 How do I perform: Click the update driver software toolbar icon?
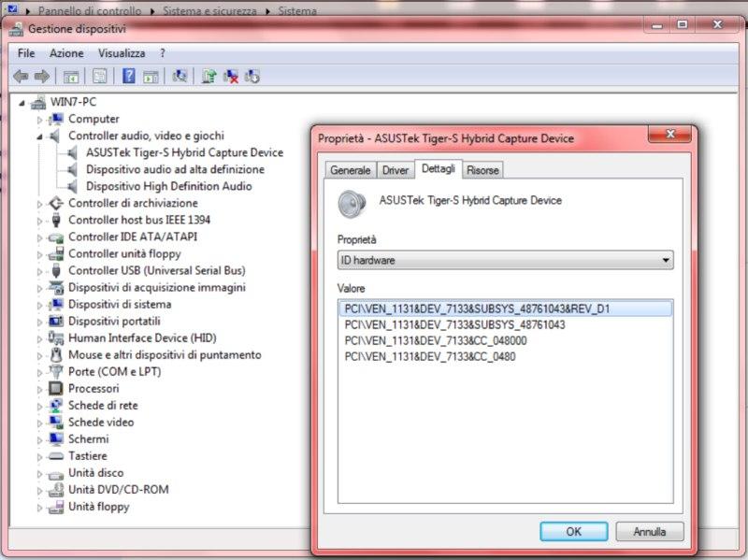(x=209, y=77)
